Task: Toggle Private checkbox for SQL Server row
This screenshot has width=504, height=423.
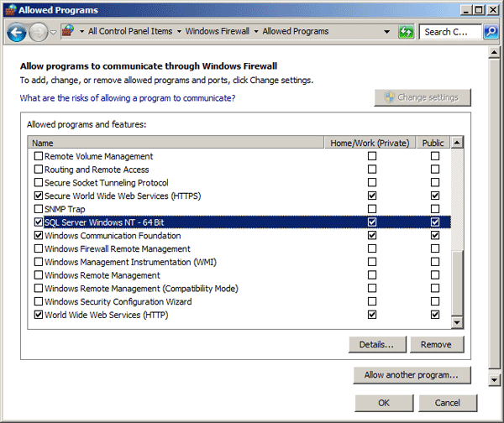Action: point(372,222)
